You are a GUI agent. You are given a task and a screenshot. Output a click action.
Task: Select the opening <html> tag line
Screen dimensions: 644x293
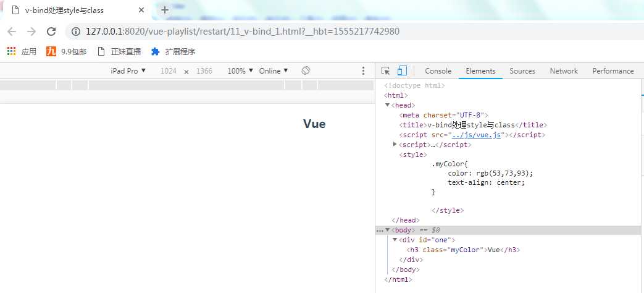(x=396, y=95)
